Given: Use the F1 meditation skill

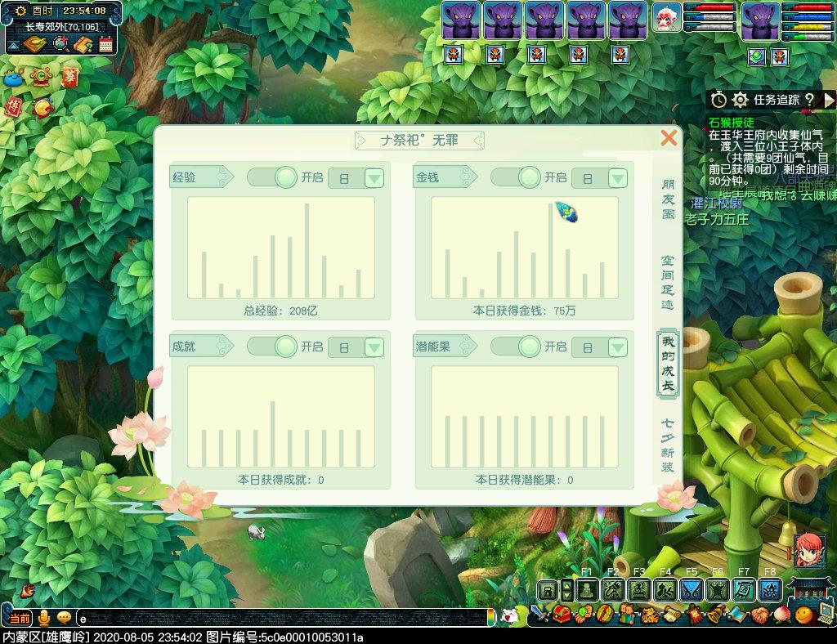Looking at the screenshot, I should click(586, 590).
